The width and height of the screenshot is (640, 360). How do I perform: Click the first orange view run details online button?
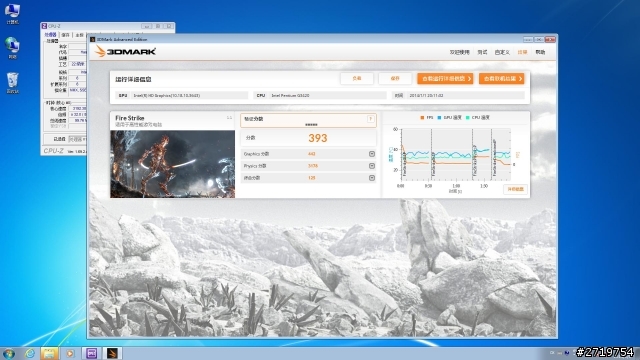tap(445, 79)
